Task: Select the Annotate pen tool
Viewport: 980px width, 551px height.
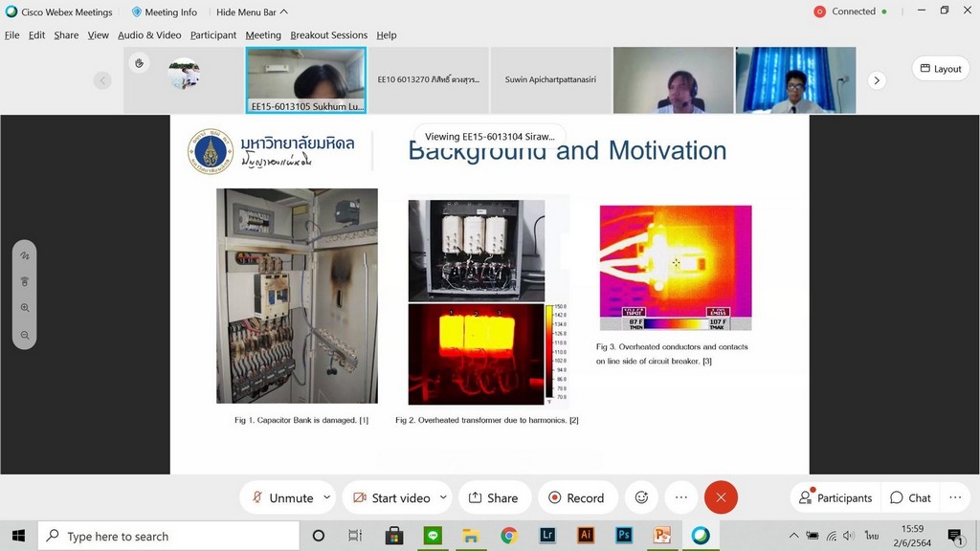Action: (25, 256)
